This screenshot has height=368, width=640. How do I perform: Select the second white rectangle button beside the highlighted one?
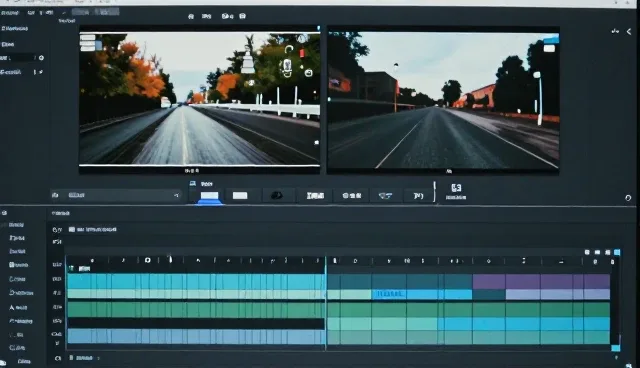[240, 196]
